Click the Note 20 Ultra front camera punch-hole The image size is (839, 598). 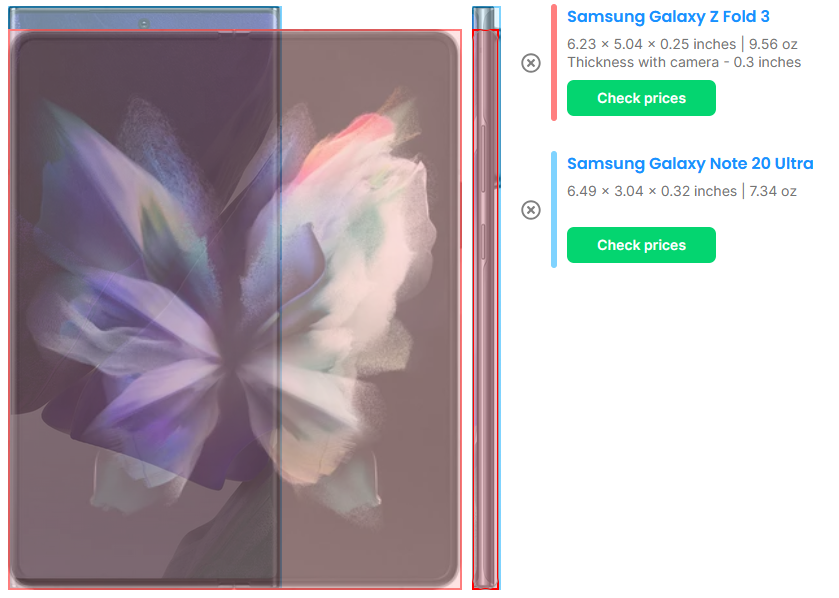tap(144, 24)
